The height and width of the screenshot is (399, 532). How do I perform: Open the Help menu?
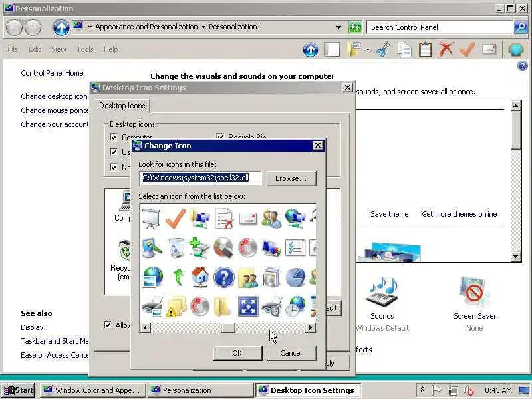pos(110,49)
